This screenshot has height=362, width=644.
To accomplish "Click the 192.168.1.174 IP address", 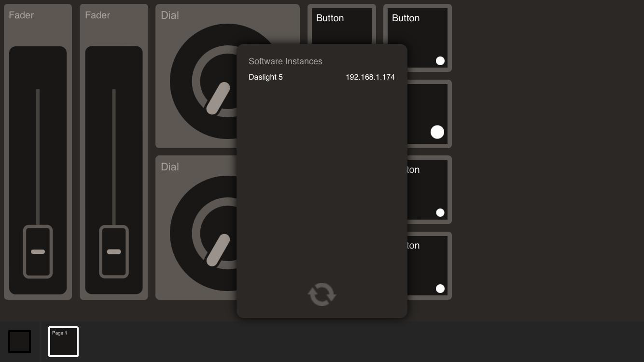I will [x=370, y=77].
